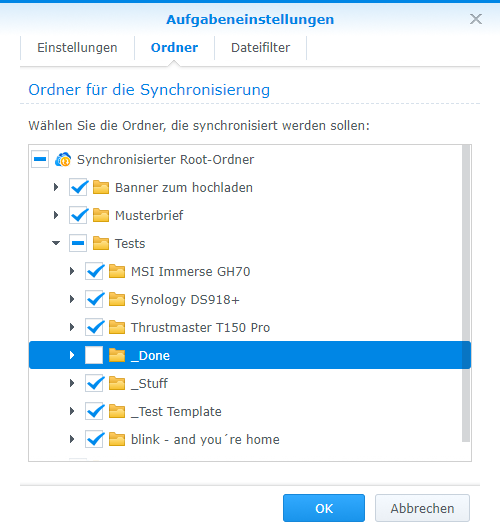Screen dimensions: 500x530
Task: Click the Banner zum hochladen folder icon
Action: click(x=101, y=187)
